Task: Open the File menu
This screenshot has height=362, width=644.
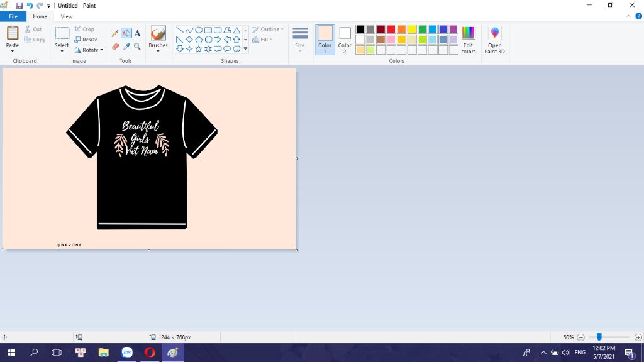Action: coord(13,16)
